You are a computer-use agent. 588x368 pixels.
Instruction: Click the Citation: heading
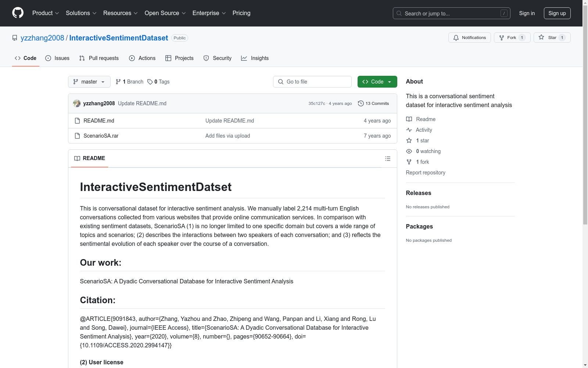(98, 300)
